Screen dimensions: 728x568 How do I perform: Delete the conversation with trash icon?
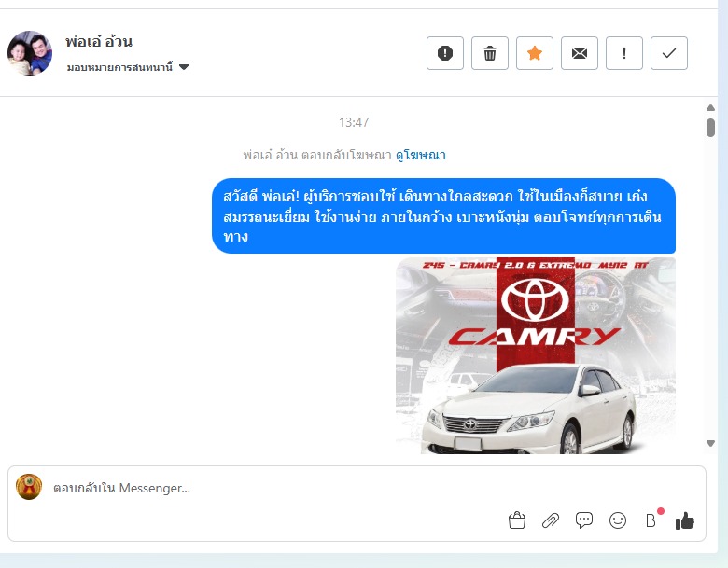(x=490, y=53)
